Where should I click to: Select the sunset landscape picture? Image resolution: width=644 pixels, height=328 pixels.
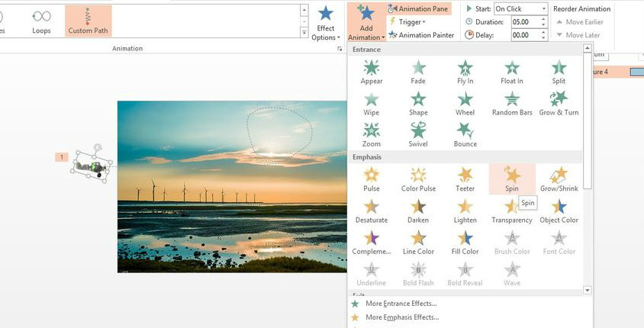coord(232,187)
